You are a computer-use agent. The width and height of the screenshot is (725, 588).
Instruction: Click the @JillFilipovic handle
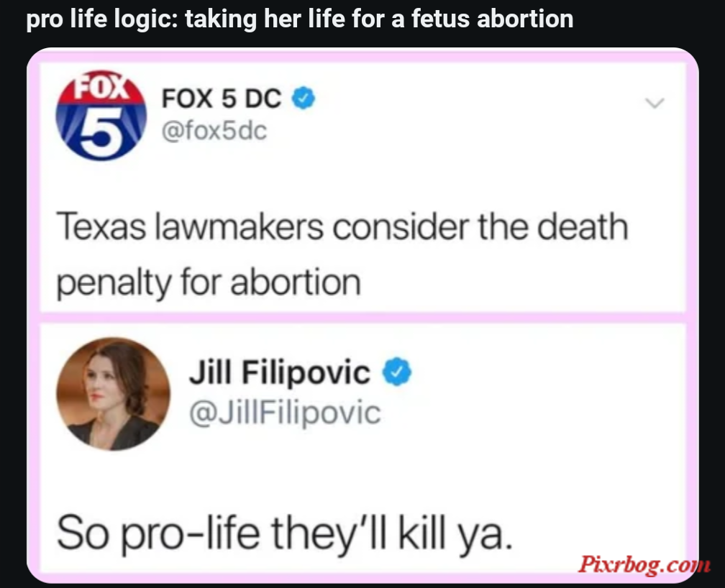(286, 413)
